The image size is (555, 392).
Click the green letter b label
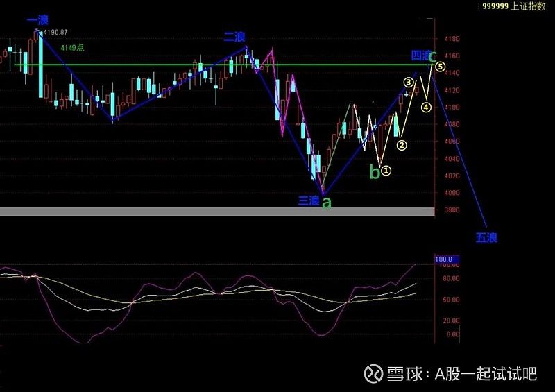click(375, 172)
